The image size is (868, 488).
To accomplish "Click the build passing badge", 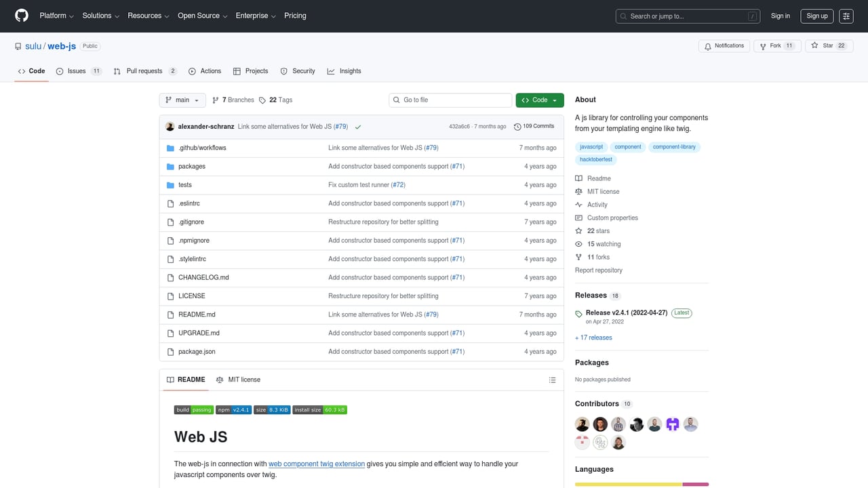I will click(193, 410).
